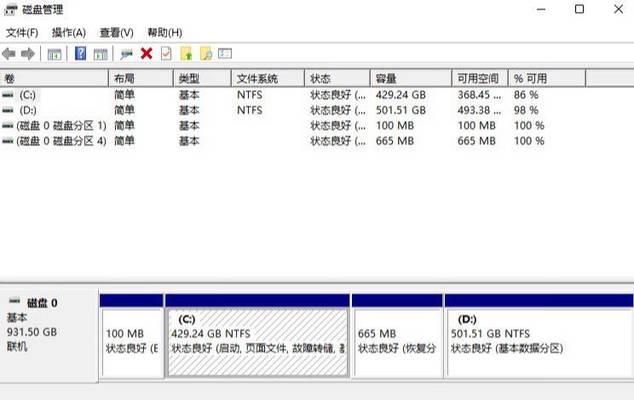The image size is (634, 400).
Task: Click the disk icon next to 磁盘 0 label
Action: (15, 301)
